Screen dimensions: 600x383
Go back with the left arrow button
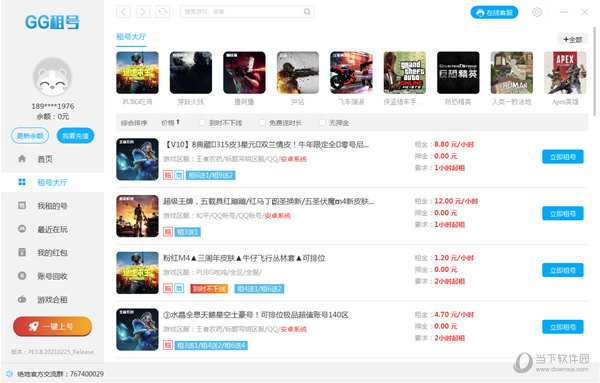(x=123, y=12)
